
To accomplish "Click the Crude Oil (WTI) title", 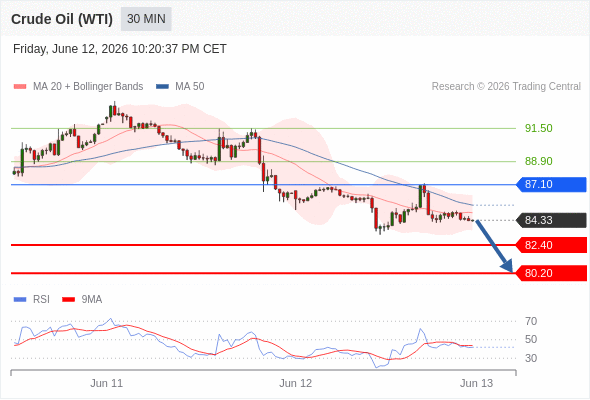I will 62,19.
